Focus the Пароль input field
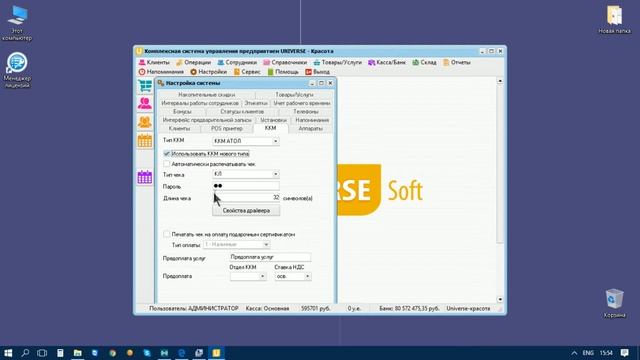This screenshot has width=640, height=360. [246, 186]
